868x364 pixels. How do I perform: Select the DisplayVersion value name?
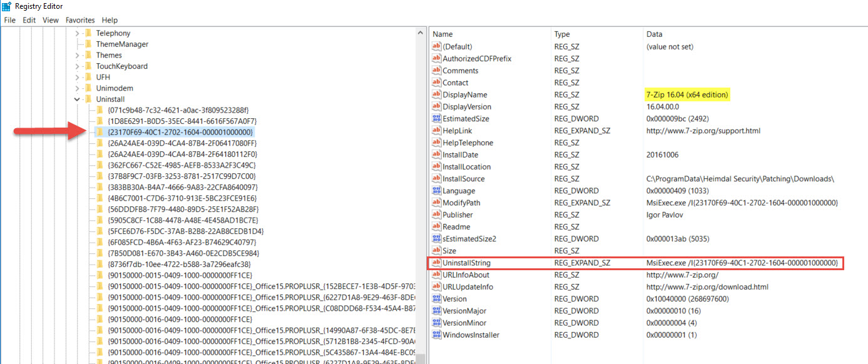tap(467, 107)
